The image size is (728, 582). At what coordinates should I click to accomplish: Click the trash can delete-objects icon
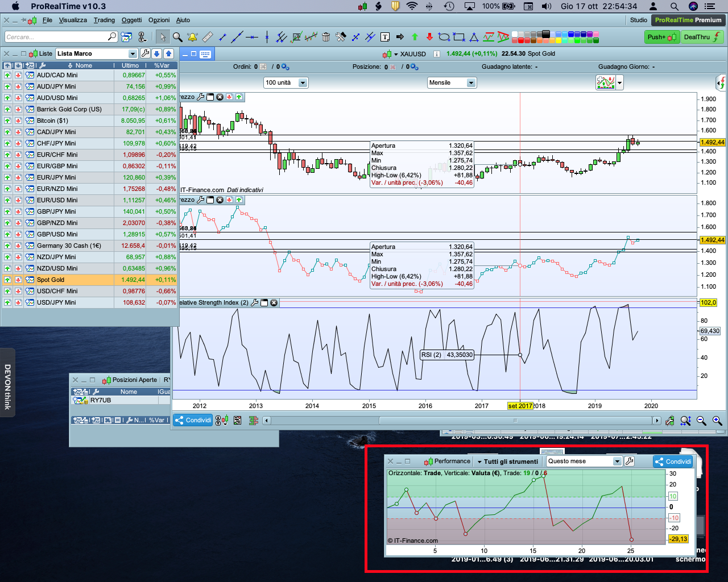coord(326,37)
